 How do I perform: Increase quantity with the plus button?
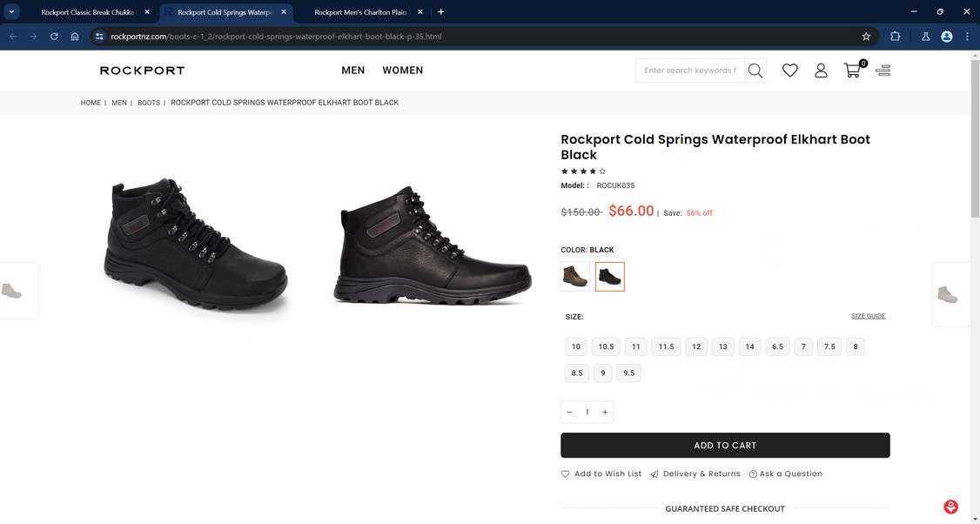tap(605, 412)
